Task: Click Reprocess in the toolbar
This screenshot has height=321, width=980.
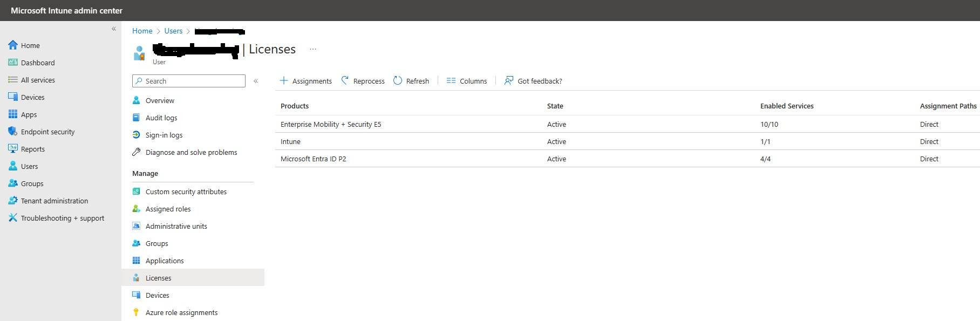Action: click(x=363, y=81)
